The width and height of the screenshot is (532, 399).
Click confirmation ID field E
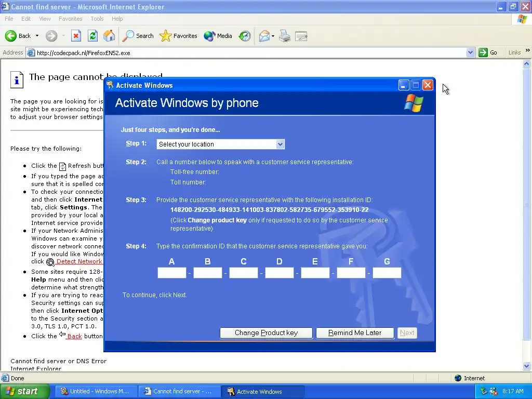coord(315,273)
